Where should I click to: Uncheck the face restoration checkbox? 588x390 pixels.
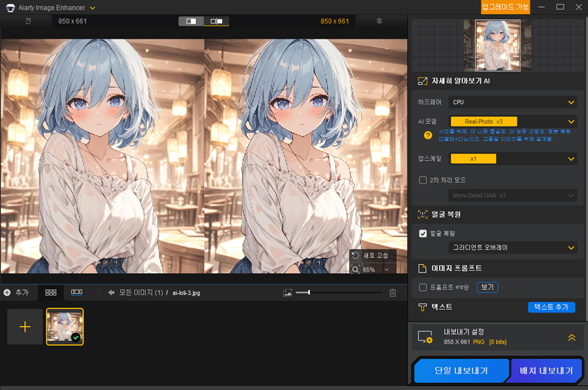423,234
